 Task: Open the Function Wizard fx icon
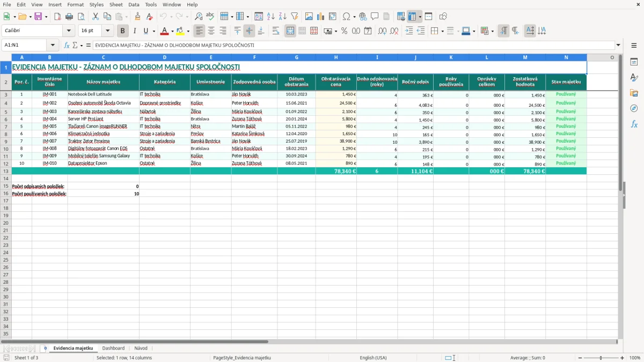[x=67, y=45]
